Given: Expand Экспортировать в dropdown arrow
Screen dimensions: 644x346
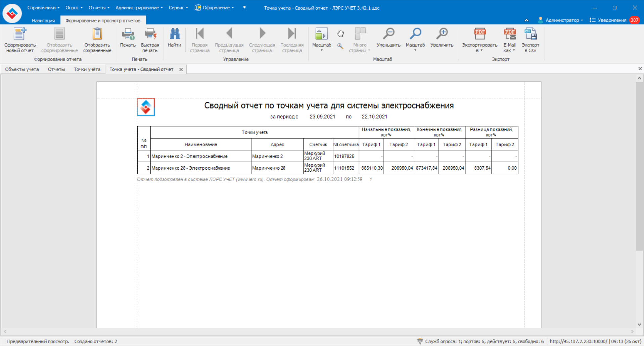Looking at the screenshot, I should (481, 50).
